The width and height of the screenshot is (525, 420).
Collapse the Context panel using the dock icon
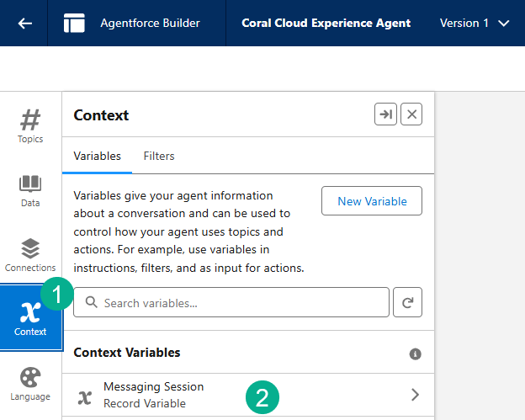pyautogui.click(x=385, y=114)
